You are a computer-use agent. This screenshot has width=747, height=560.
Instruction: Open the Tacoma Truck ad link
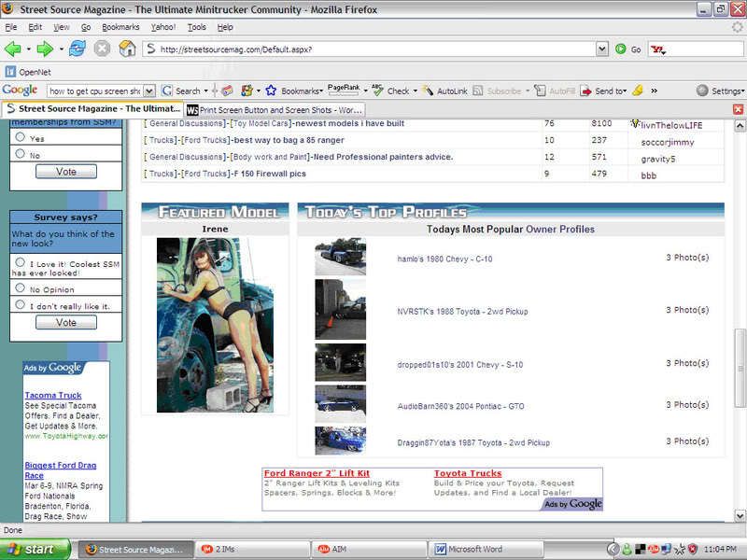click(x=53, y=395)
